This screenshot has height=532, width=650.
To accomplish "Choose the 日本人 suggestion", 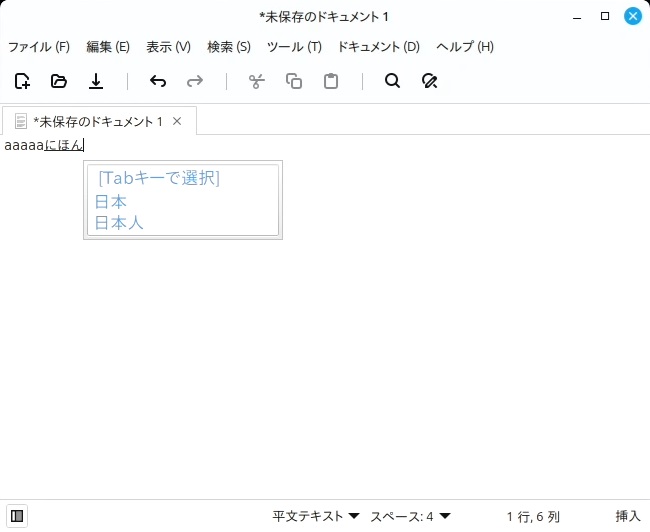I will (119, 223).
